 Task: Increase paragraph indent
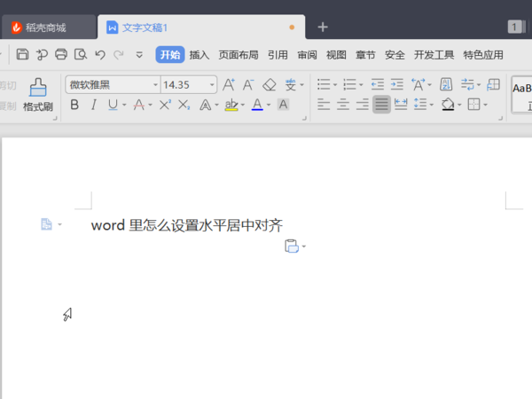point(397,84)
